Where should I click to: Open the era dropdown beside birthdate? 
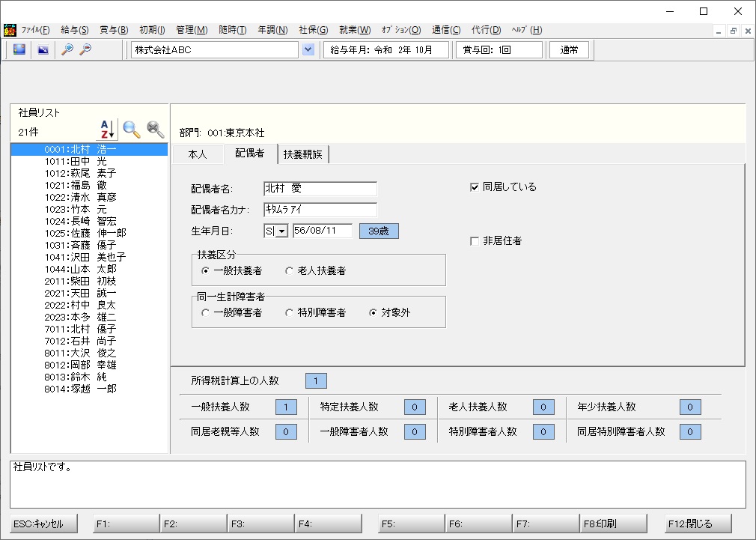click(x=282, y=231)
